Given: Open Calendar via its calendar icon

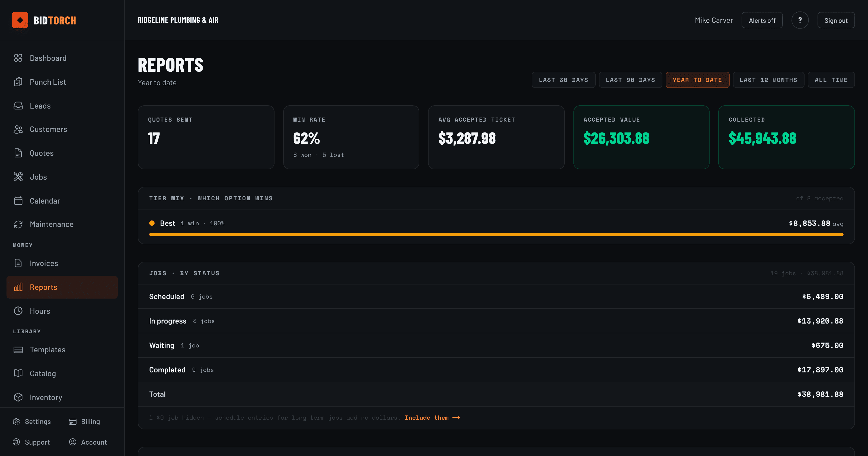Looking at the screenshot, I should point(18,201).
